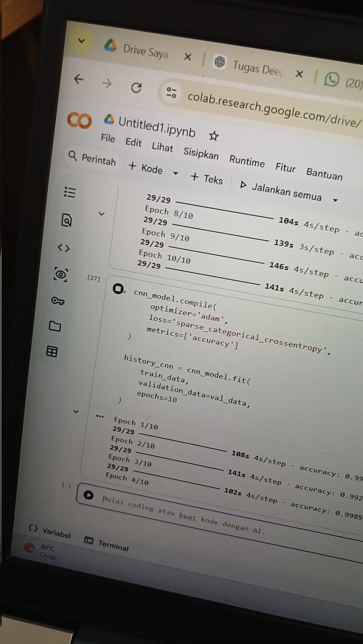Open the Bantuan menu
This screenshot has height=644, width=363.
click(x=324, y=173)
